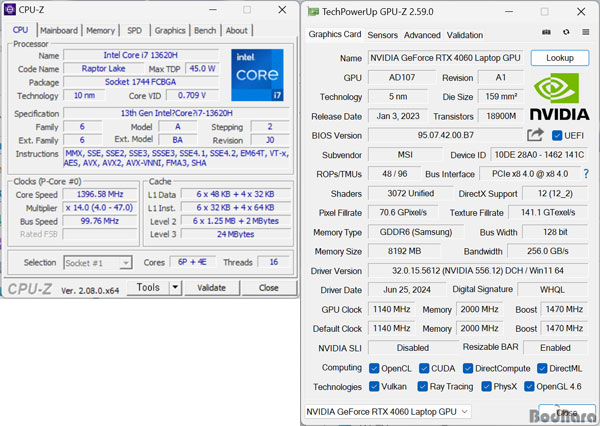Switch to the About tab

tap(236, 31)
